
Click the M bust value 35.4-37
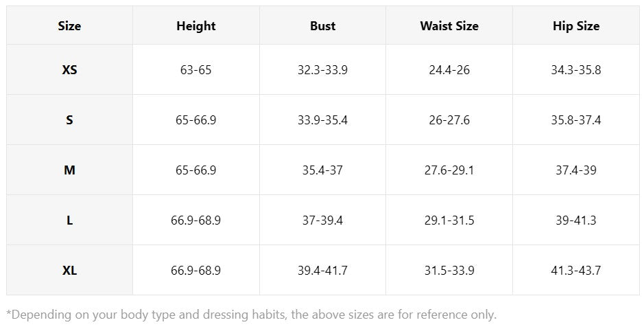point(322,170)
